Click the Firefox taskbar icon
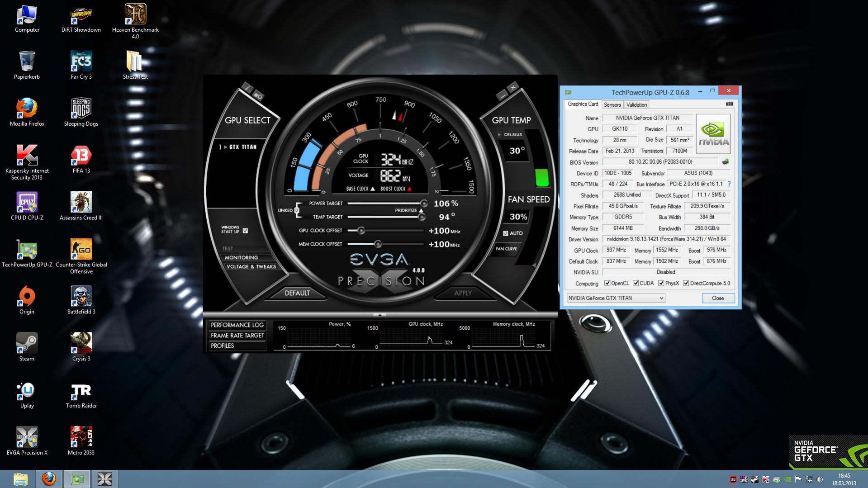The image size is (868, 488). tap(49, 479)
